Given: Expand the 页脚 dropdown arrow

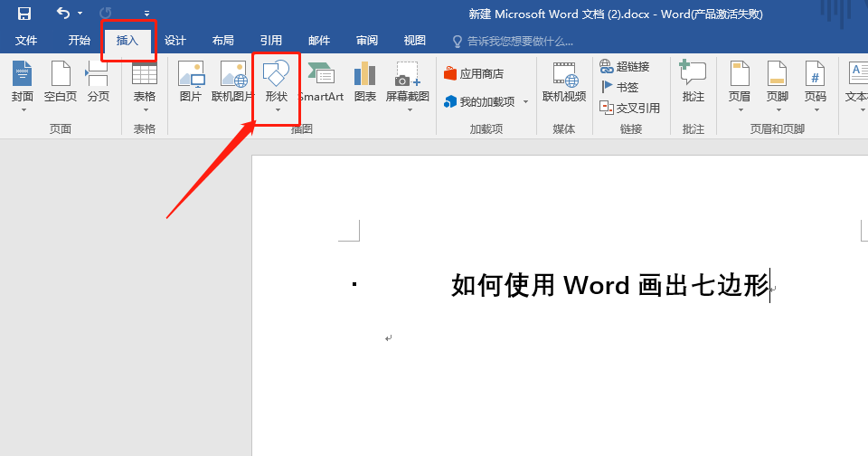Looking at the screenshot, I should coord(778,109).
